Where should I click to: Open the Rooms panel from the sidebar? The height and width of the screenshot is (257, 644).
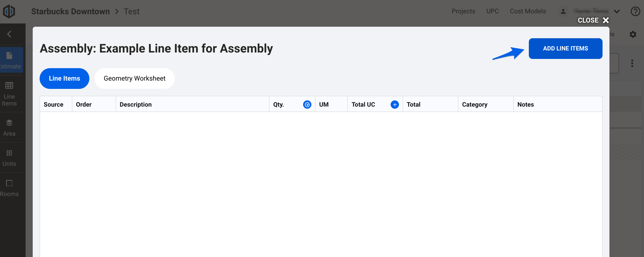click(9, 187)
